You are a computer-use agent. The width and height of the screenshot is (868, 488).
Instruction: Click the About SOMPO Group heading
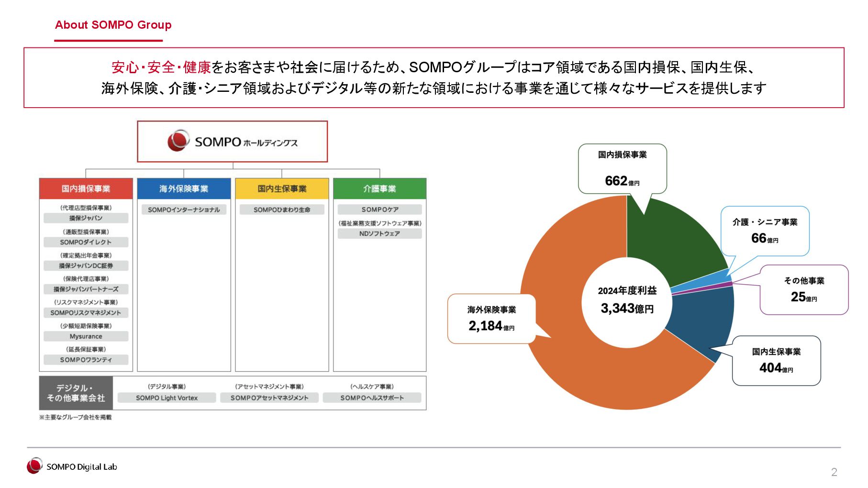coord(113,25)
